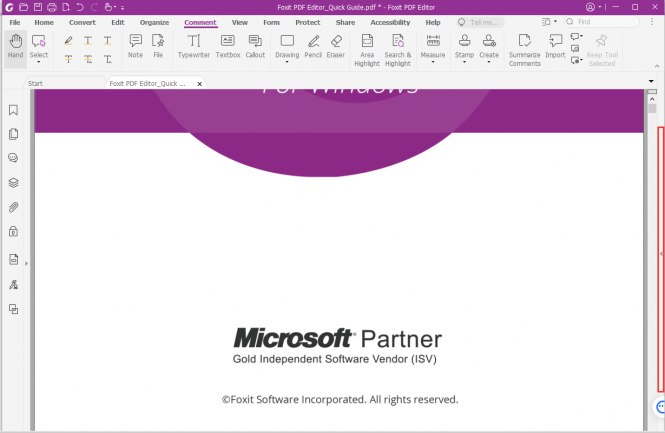This screenshot has height=433, width=665.
Task: Activate Area Highlight
Action: click(x=367, y=50)
